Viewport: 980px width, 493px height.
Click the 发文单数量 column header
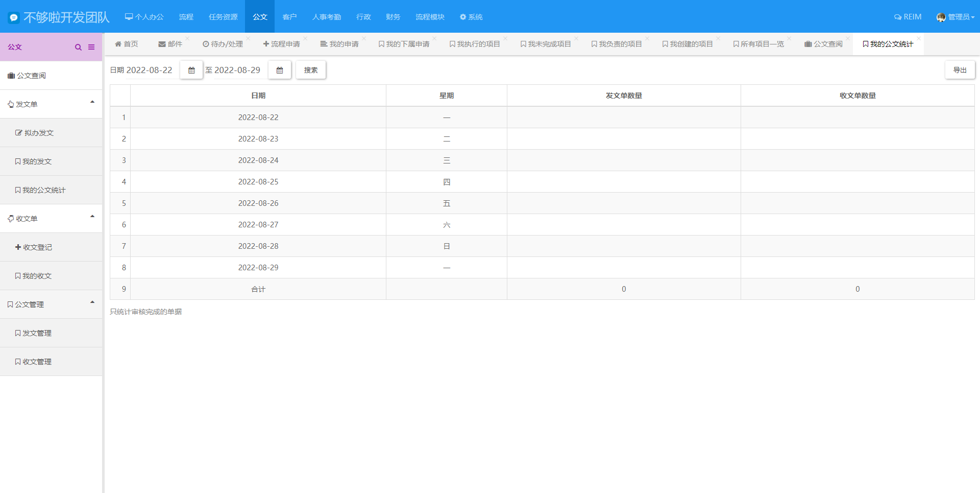(624, 96)
